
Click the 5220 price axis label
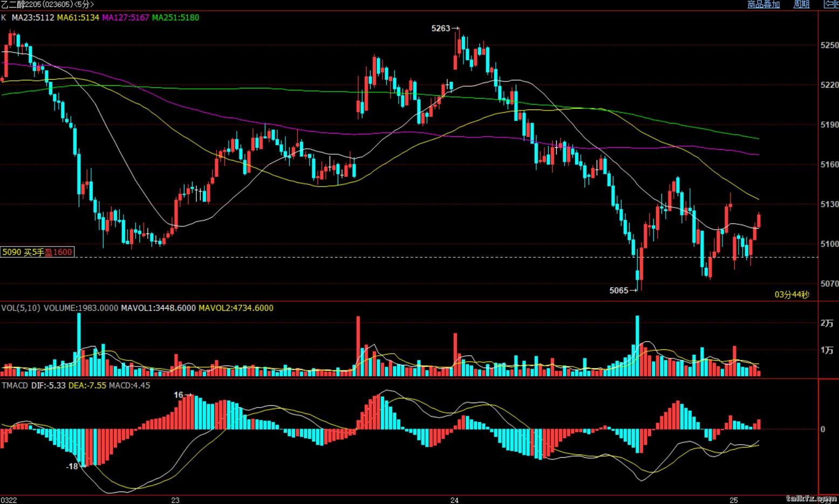(x=829, y=85)
